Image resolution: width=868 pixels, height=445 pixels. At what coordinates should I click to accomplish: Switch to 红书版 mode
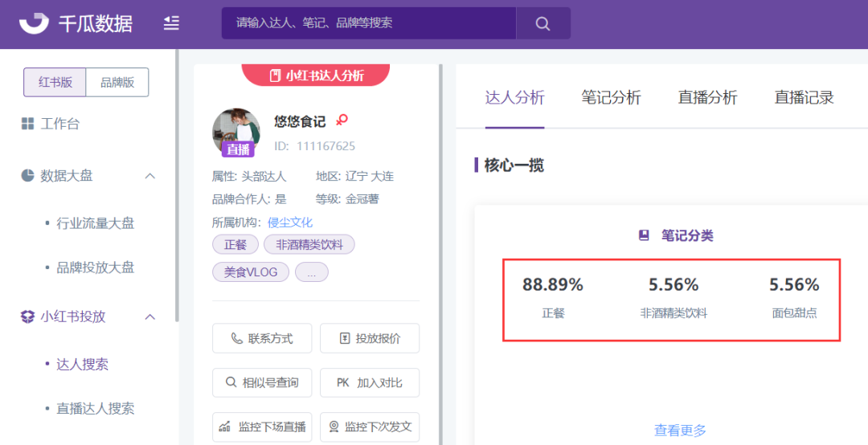coord(55,83)
